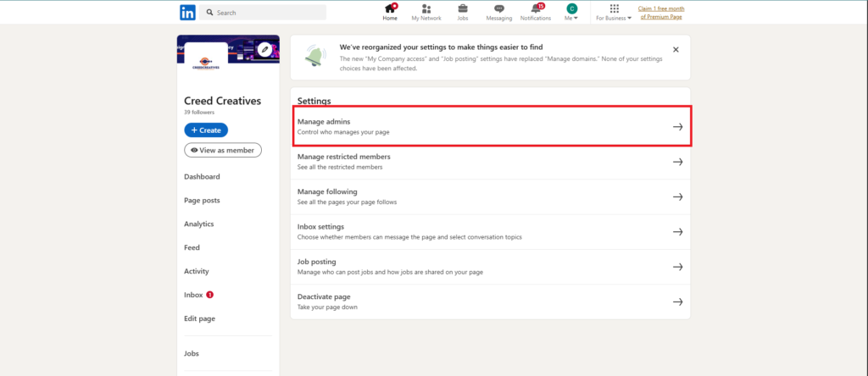Click Creed Creatives page name
868x376 pixels.
pos(223,101)
